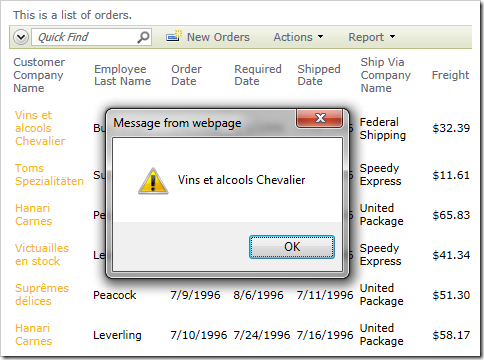Screen dimensions: 484x360
Task: Expand the circular arrow beside Quick Find
Action: [x=21, y=37]
